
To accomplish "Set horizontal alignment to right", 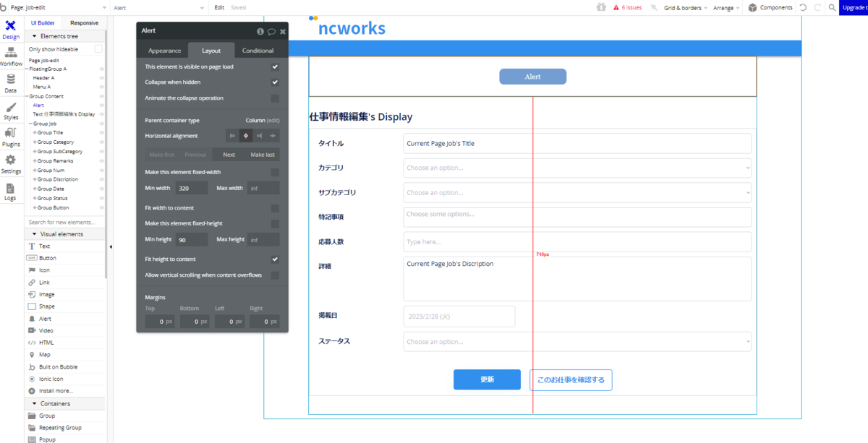I will point(259,136).
